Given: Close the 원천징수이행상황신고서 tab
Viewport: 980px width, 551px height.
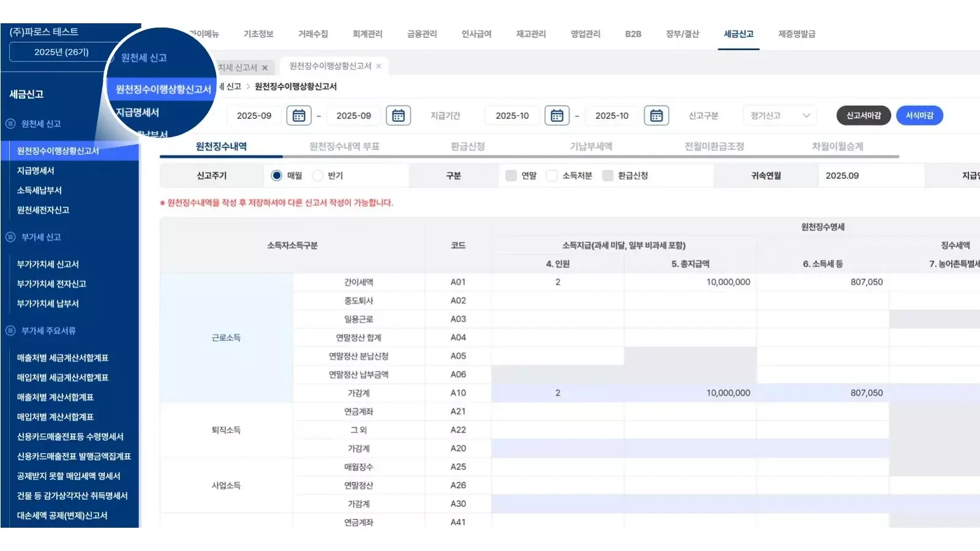Looking at the screenshot, I should (380, 67).
